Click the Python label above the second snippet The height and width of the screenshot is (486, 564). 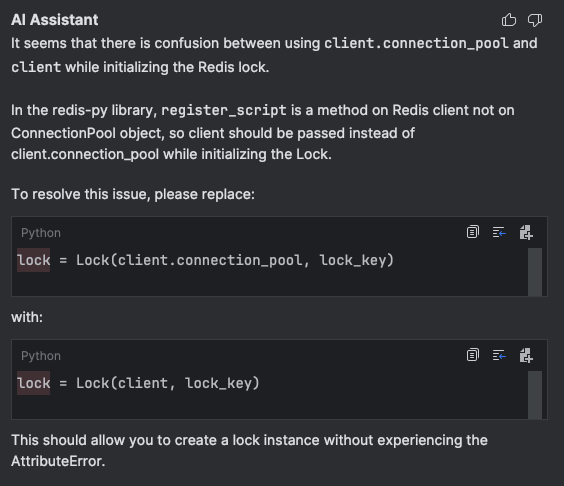[41, 356]
